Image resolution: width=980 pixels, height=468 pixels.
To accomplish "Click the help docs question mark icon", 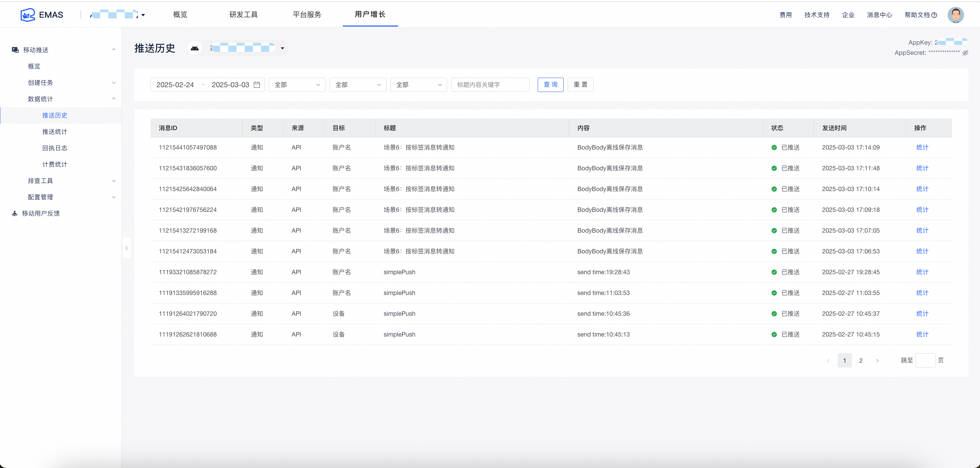I will (934, 15).
